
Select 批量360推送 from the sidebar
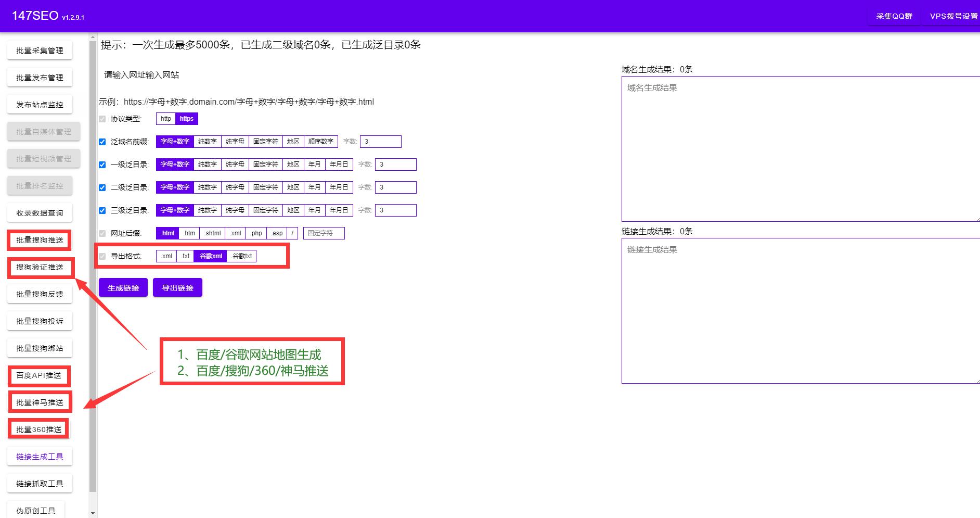(x=38, y=428)
